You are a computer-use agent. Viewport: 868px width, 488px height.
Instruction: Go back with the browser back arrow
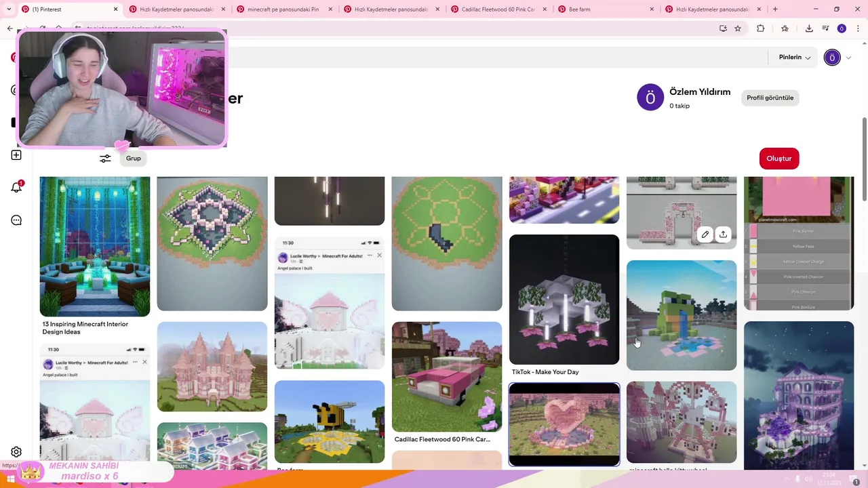click(9, 28)
